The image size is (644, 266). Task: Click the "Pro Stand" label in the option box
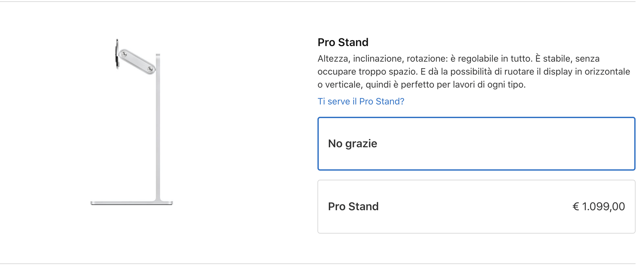353,207
